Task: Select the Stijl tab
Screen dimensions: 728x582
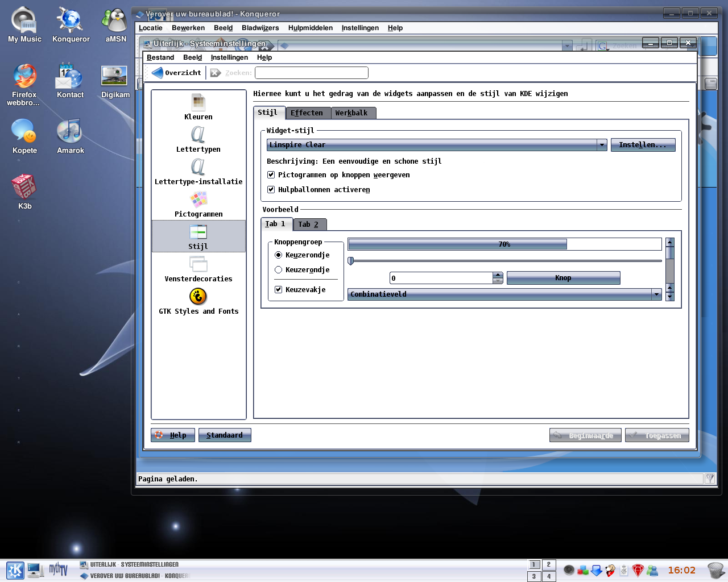Action: coord(268,113)
